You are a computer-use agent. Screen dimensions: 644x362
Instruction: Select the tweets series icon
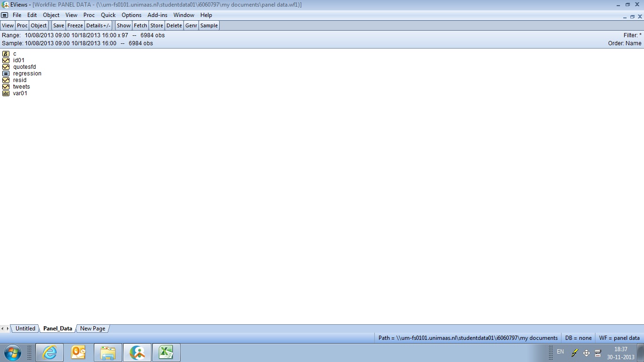[6, 87]
